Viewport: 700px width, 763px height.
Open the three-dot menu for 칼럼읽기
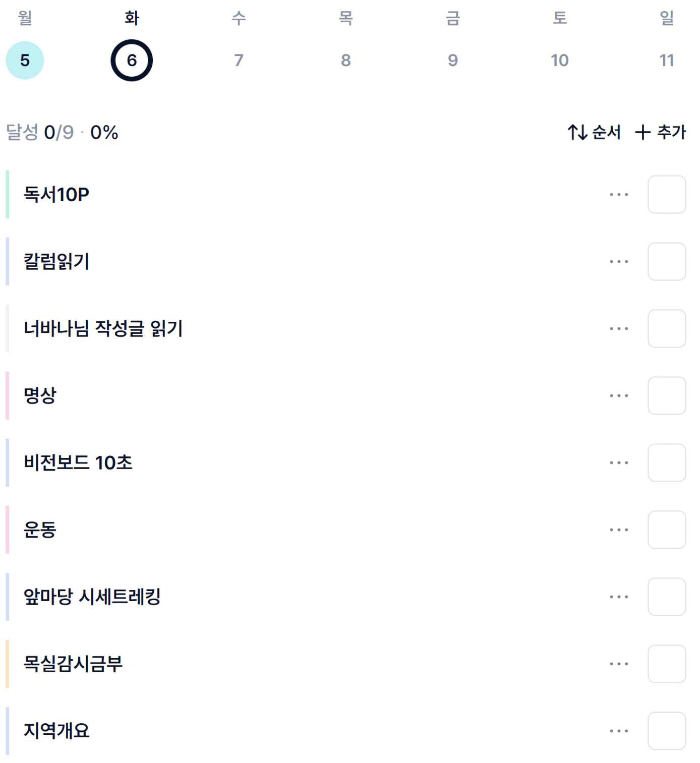pyautogui.click(x=619, y=262)
